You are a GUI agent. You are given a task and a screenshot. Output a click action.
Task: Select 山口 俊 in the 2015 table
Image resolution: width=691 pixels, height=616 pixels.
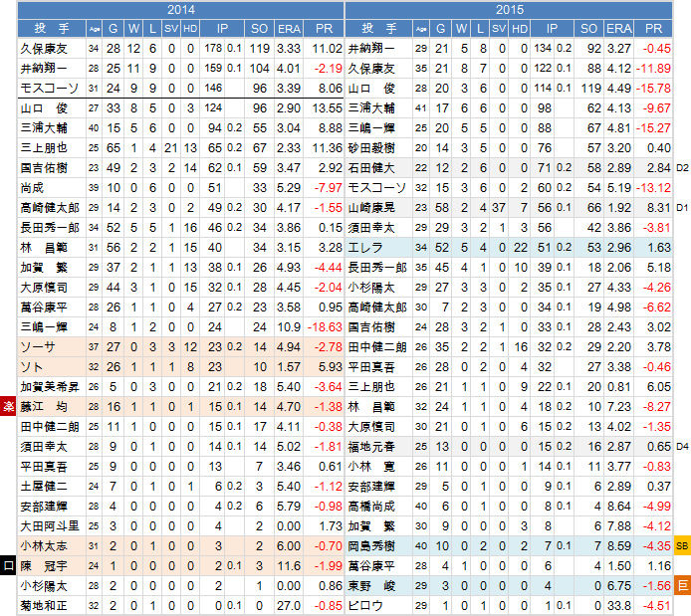[x=371, y=88]
